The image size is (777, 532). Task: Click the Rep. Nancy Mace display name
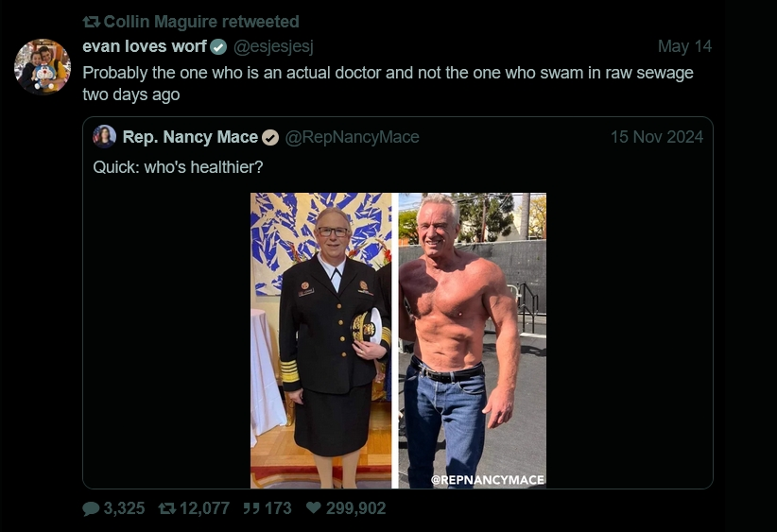pos(190,137)
